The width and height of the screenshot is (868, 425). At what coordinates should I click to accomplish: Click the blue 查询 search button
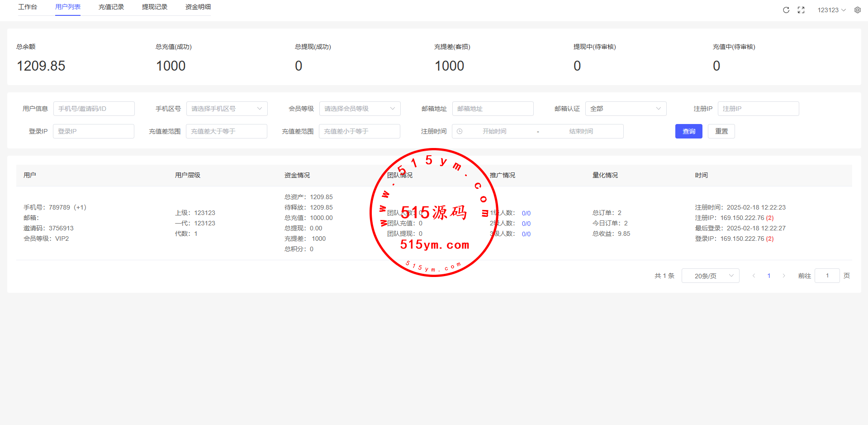688,131
